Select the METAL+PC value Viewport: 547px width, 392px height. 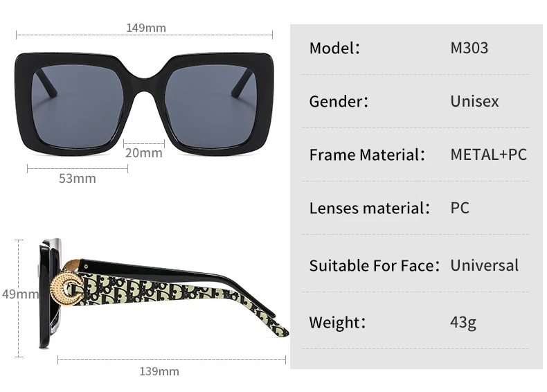[488, 154]
